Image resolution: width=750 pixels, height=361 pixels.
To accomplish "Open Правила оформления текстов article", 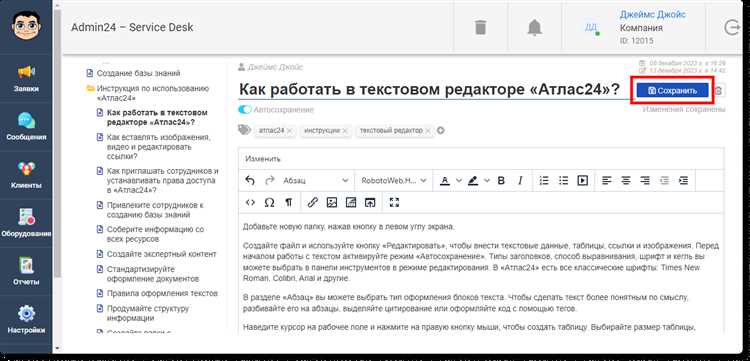I will click(162, 293).
